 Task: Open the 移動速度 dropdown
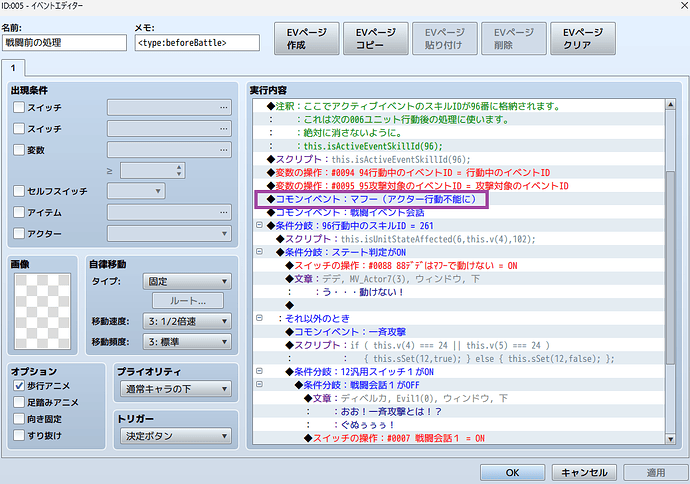click(x=187, y=321)
